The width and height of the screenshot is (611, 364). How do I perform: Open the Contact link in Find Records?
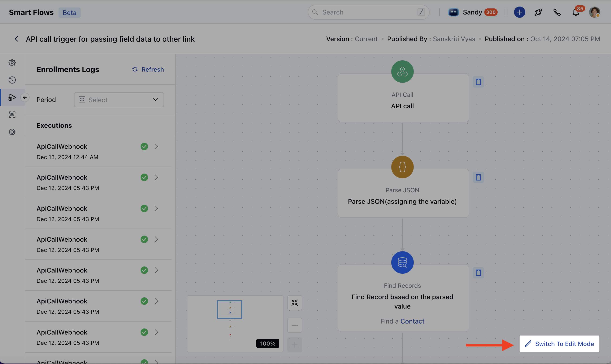[x=412, y=321]
